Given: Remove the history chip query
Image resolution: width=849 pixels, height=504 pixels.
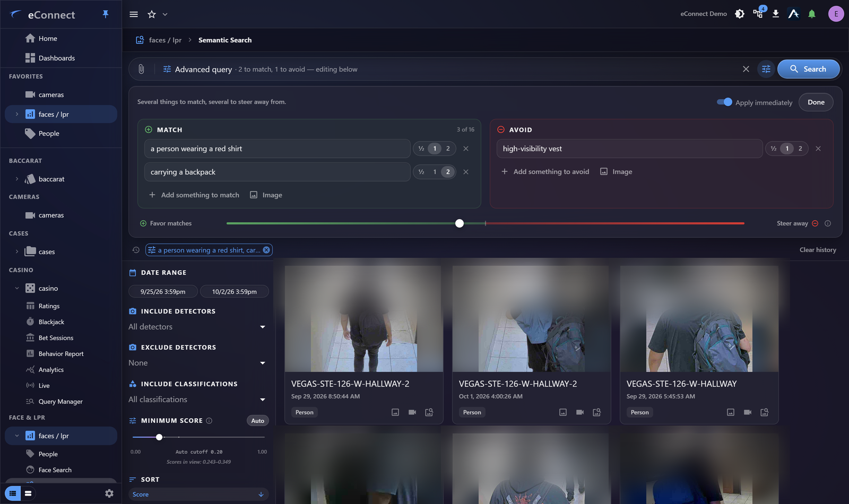Looking at the screenshot, I should [x=266, y=250].
